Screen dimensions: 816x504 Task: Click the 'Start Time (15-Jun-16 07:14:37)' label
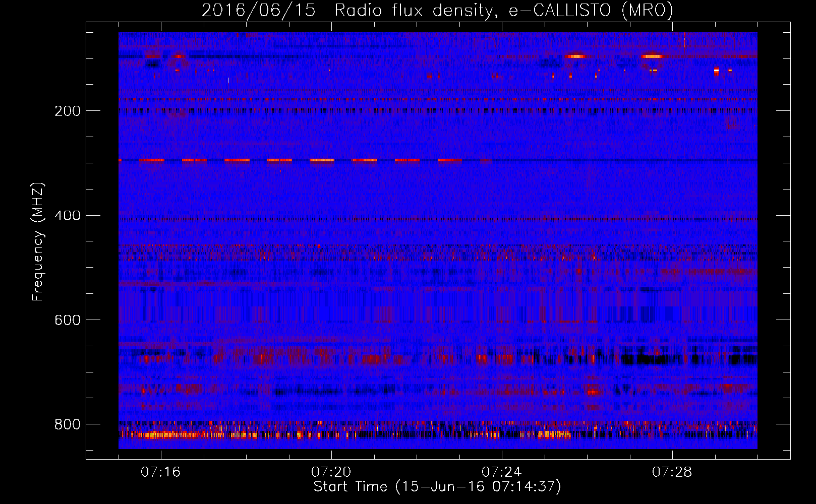pos(437,487)
